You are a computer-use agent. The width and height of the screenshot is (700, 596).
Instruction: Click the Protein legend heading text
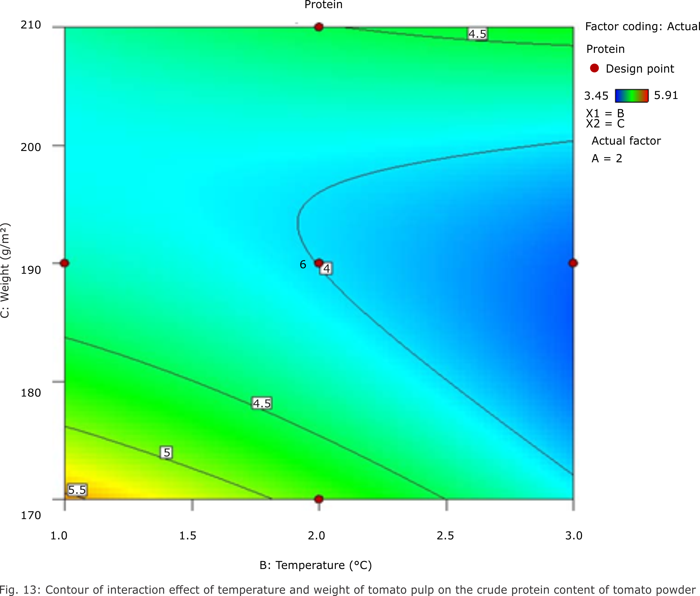pyautogui.click(x=605, y=49)
